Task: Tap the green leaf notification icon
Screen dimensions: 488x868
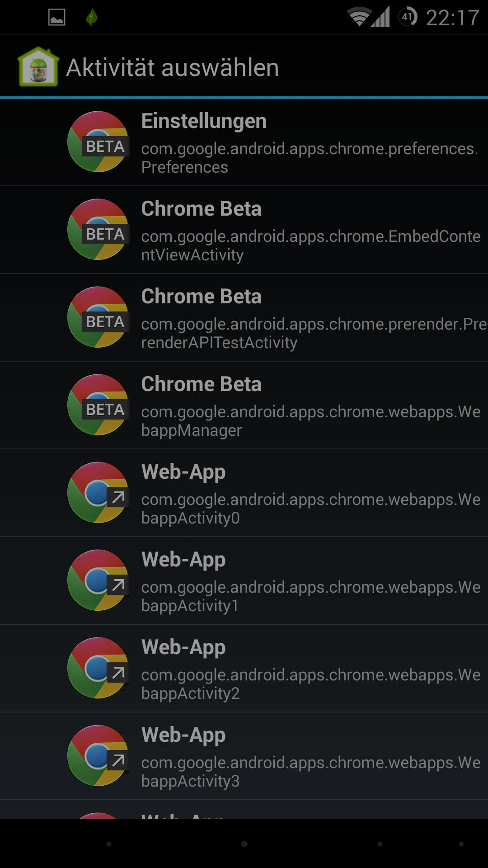Action: click(x=92, y=17)
